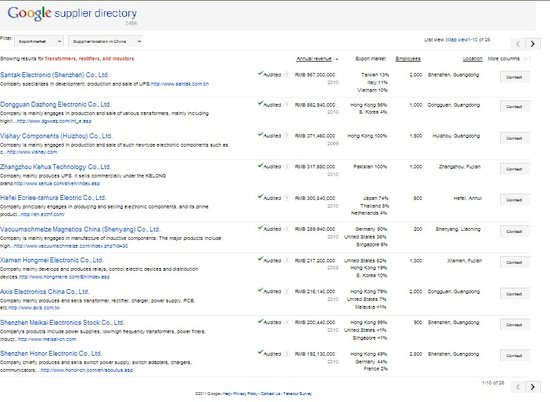Visit the axis.com.tw website link
550x402 pixels.
[x=34, y=308]
